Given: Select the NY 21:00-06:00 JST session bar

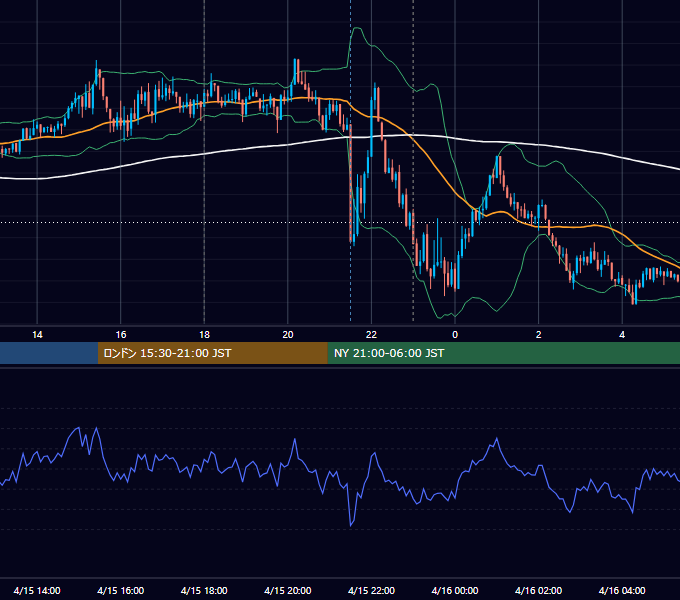Looking at the screenshot, I should [x=503, y=353].
